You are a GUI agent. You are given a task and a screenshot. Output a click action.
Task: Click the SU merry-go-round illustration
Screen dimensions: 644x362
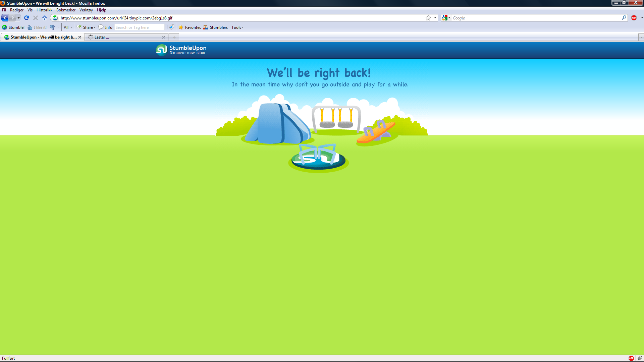point(318,157)
